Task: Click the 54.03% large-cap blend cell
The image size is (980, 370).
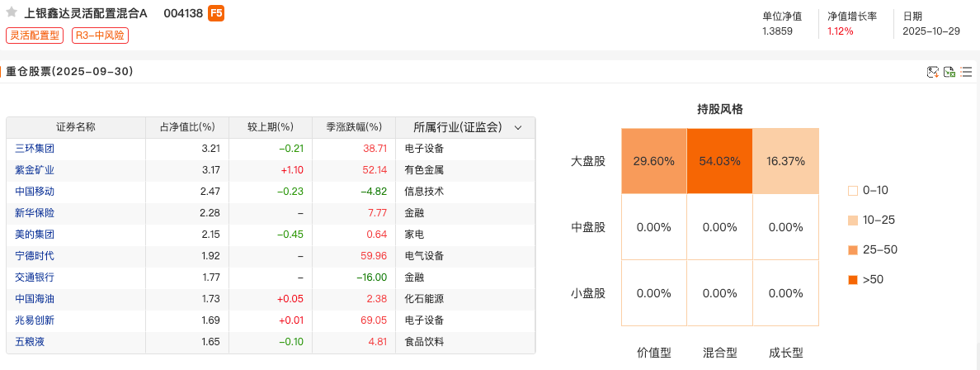Action: pos(719,161)
